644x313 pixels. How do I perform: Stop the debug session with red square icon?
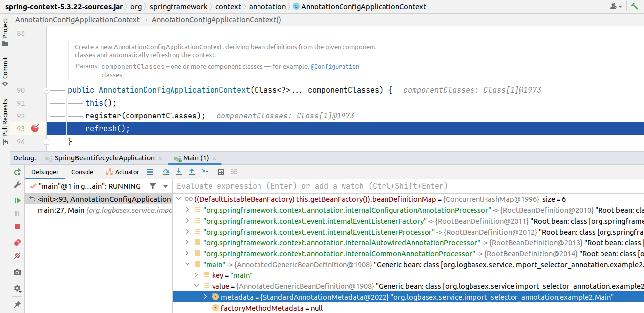(17, 227)
